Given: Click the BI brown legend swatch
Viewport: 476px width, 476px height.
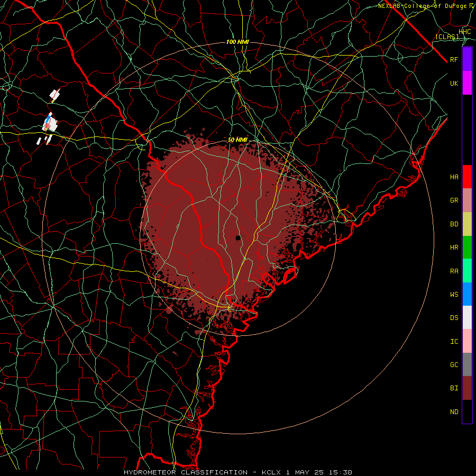Looking at the screenshot, I should pos(467,388).
